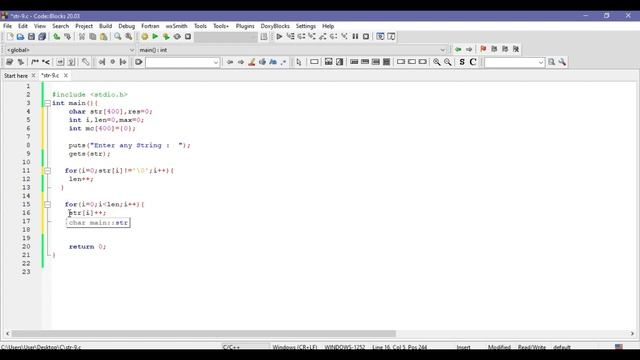Open the Project menu
Viewport: 640px width, 360px height.
84,26
